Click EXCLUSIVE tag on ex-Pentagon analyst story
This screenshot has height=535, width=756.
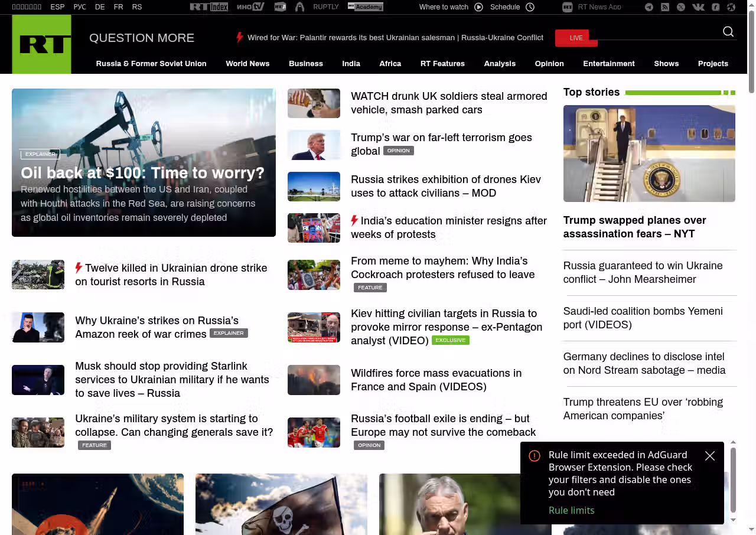pos(451,340)
